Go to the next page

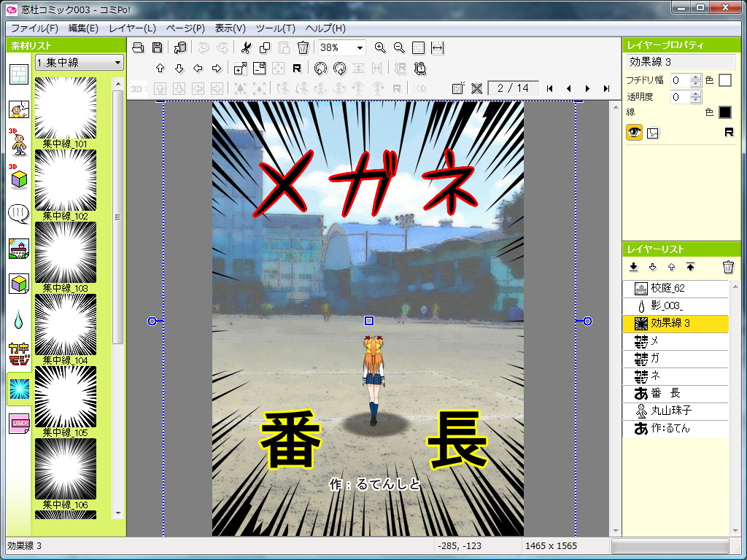click(x=587, y=88)
